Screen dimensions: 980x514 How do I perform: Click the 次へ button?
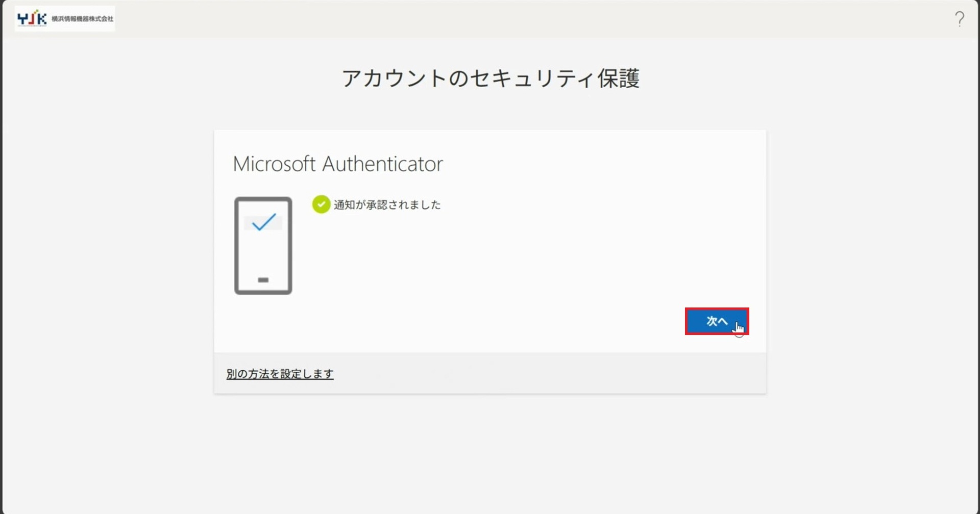pos(717,321)
